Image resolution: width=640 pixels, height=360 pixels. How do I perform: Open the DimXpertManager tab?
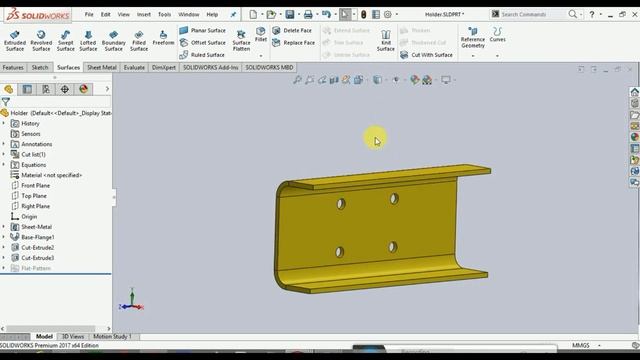(x=64, y=89)
